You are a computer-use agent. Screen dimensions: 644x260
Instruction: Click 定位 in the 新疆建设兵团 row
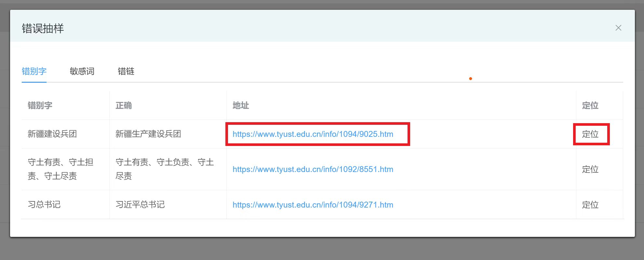pos(590,134)
